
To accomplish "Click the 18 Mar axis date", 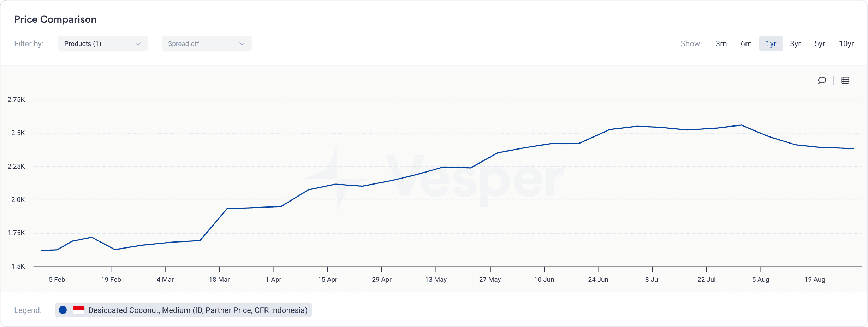I will tap(219, 279).
